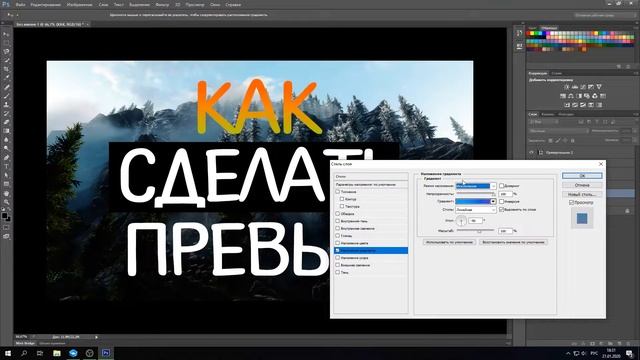Select the Horizontal Type tool
This screenshot has width=640, height=360.
point(6,167)
